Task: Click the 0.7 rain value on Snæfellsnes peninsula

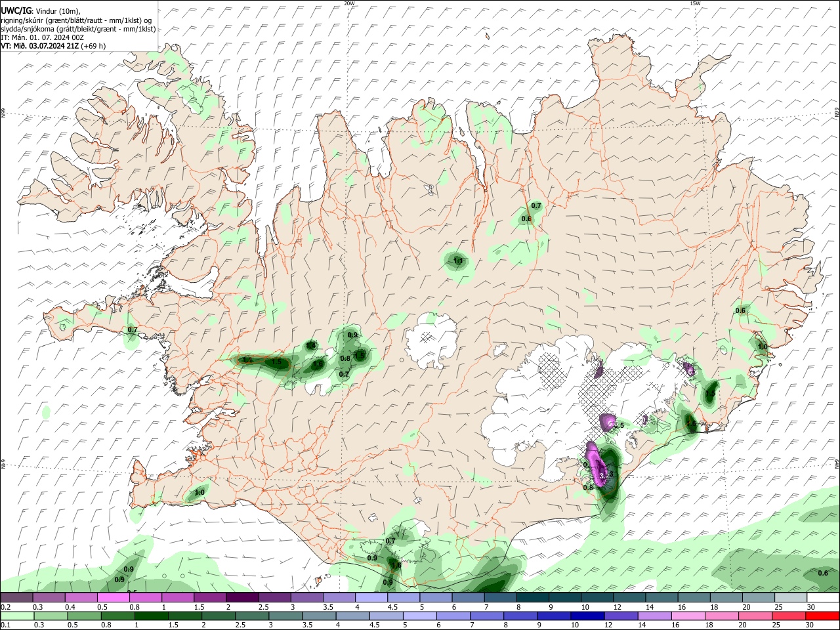Action: [133, 329]
